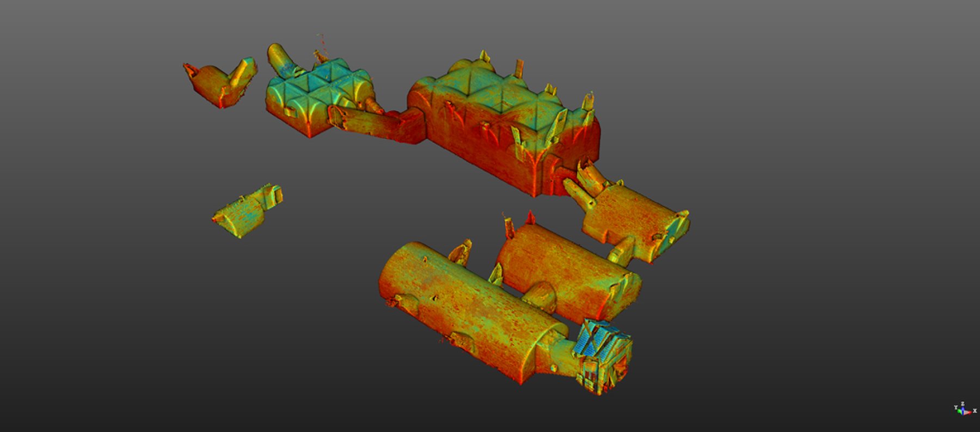Click the curved tube above teal vaulted block
Image resolution: width=980 pixels, height=432 pixels.
click(280, 59)
